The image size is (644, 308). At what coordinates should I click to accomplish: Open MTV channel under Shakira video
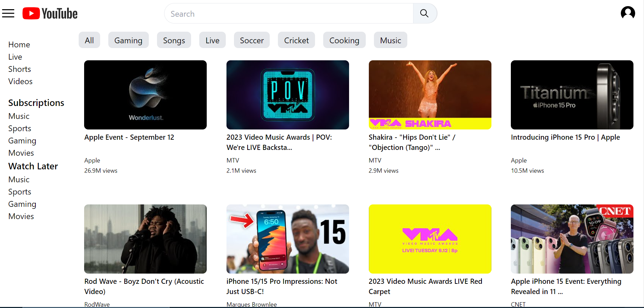[375, 160]
